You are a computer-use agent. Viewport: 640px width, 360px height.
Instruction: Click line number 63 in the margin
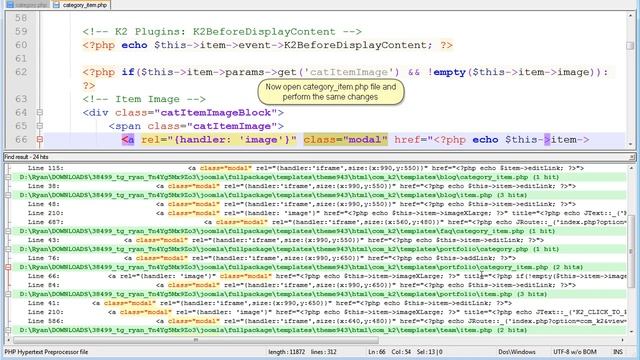(x=21, y=99)
